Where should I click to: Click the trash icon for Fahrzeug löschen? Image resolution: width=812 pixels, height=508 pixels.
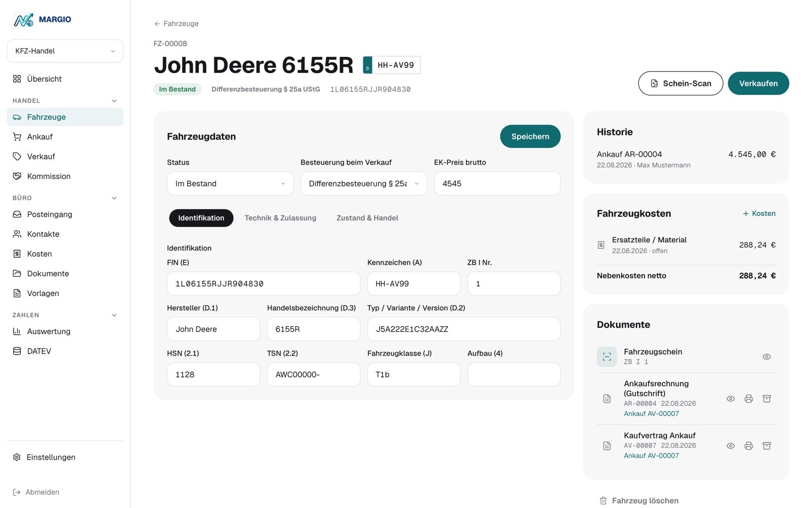[603, 501]
